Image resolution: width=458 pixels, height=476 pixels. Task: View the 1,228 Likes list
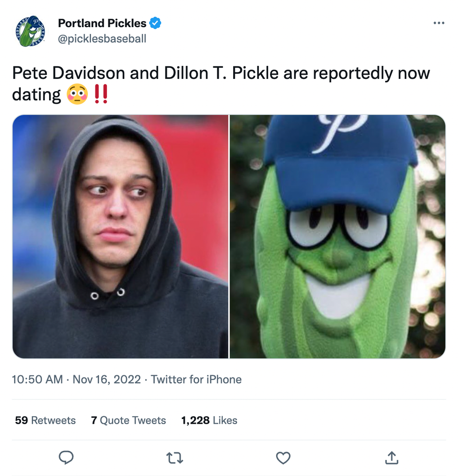[209, 420]
